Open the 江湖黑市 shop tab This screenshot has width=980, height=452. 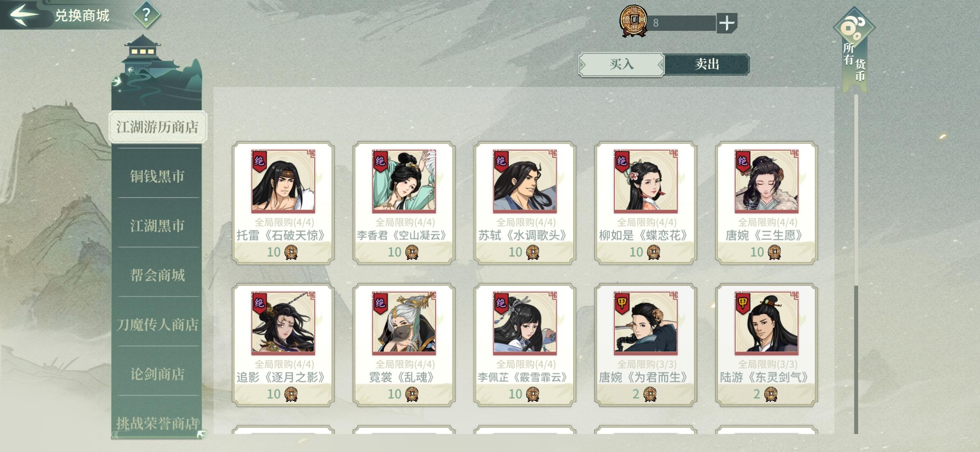pos(157,226)
